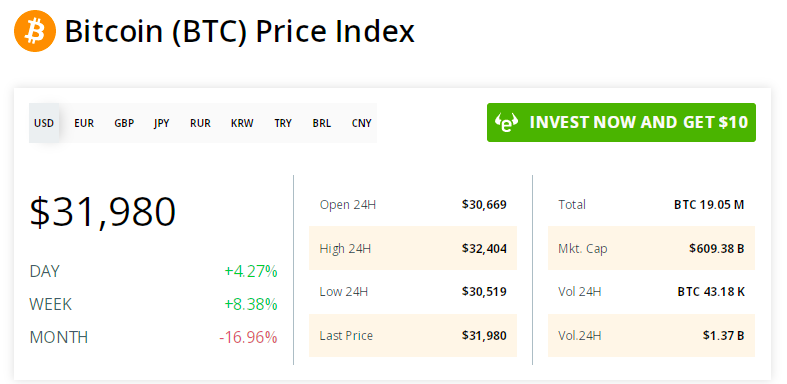Click the Bitcoin (BTC) Price Index heading
787x384 pixels.
pyautogui.click(x=239, y=32)
